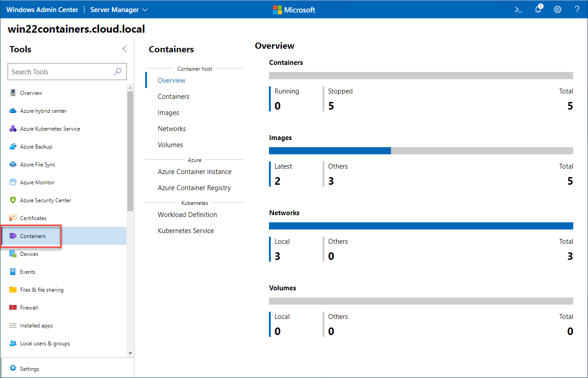The image size is (588, 378).
Task: Click the search magnifier icon
Action: pos(118,72)
